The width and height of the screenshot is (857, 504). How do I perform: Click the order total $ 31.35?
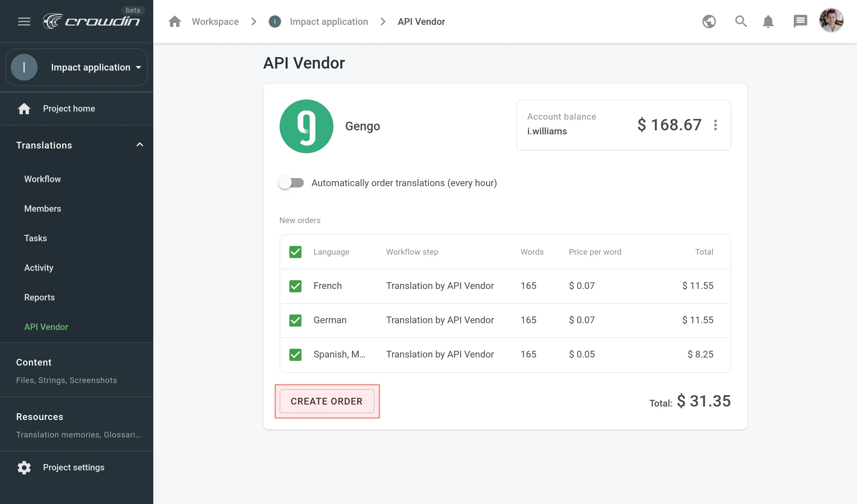tap(704, 401)
